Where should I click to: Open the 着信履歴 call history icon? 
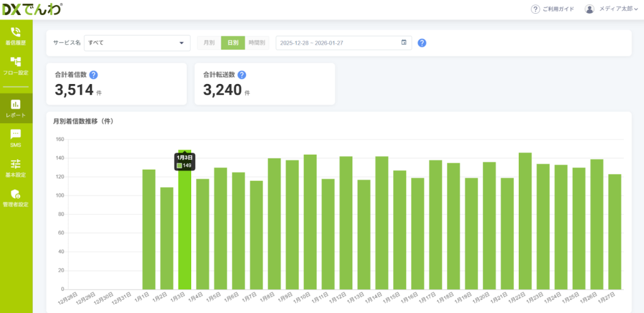(16, 32)
